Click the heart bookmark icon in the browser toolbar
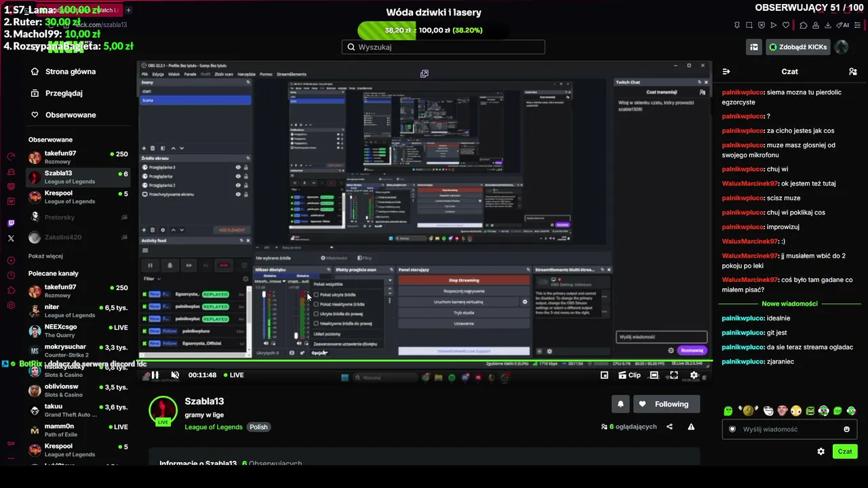The height and width of the screenshot is (488, 868). pos(787,25)
